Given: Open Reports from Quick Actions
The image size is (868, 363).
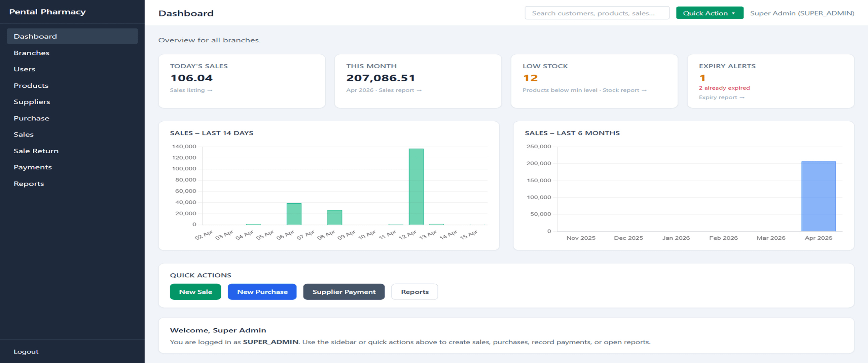Looking at the screenshot, I should click(x=414, y=292).
